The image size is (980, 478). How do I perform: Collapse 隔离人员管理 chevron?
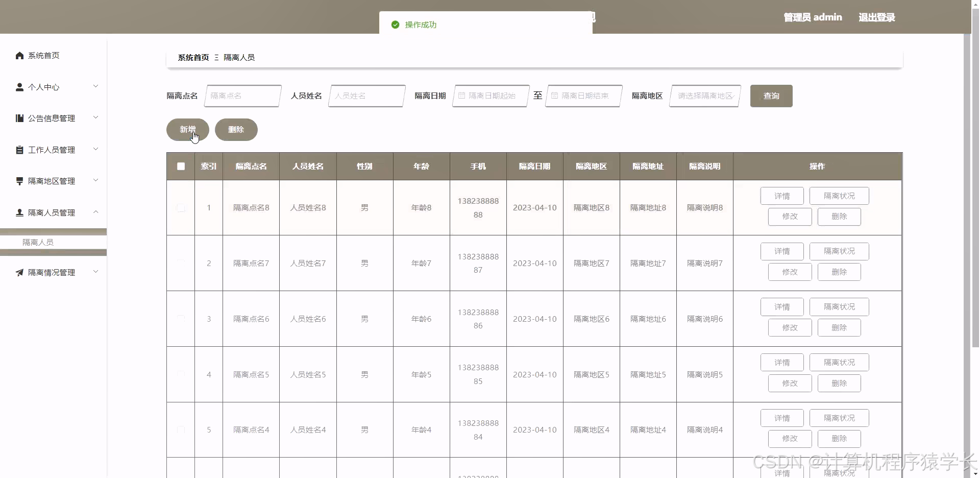(x=95, y=212)
